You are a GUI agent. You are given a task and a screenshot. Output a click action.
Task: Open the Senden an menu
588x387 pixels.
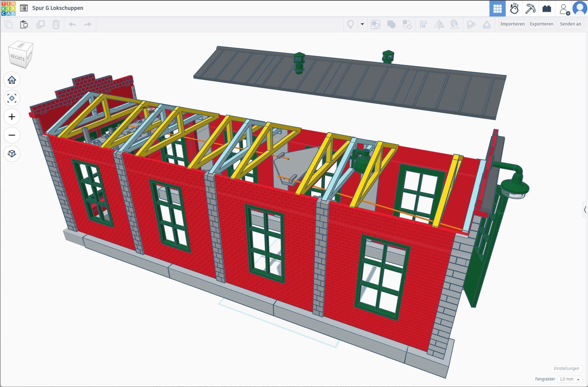click(570, 24)
